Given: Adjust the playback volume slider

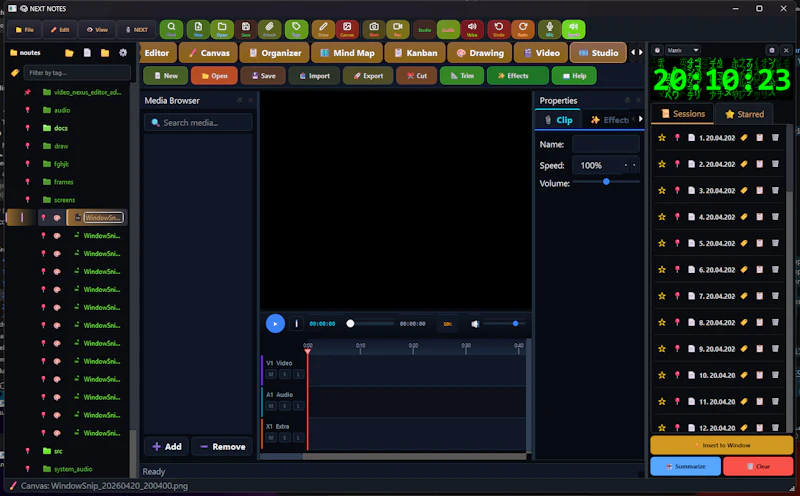Looking at the screenshot, I should tap(505, 324).
